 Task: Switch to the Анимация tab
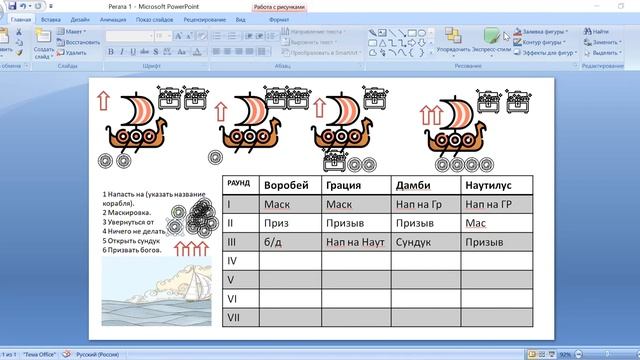pyautogui.click(x=113, y=20)
